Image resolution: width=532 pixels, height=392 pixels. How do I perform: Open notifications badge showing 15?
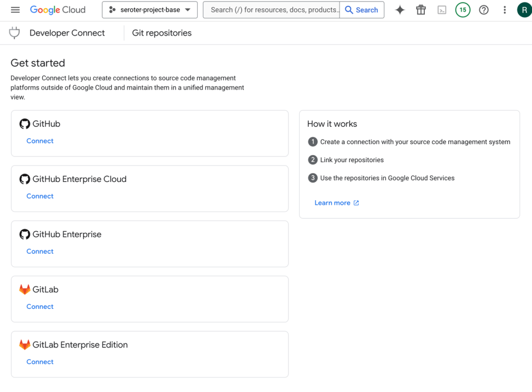462,10
